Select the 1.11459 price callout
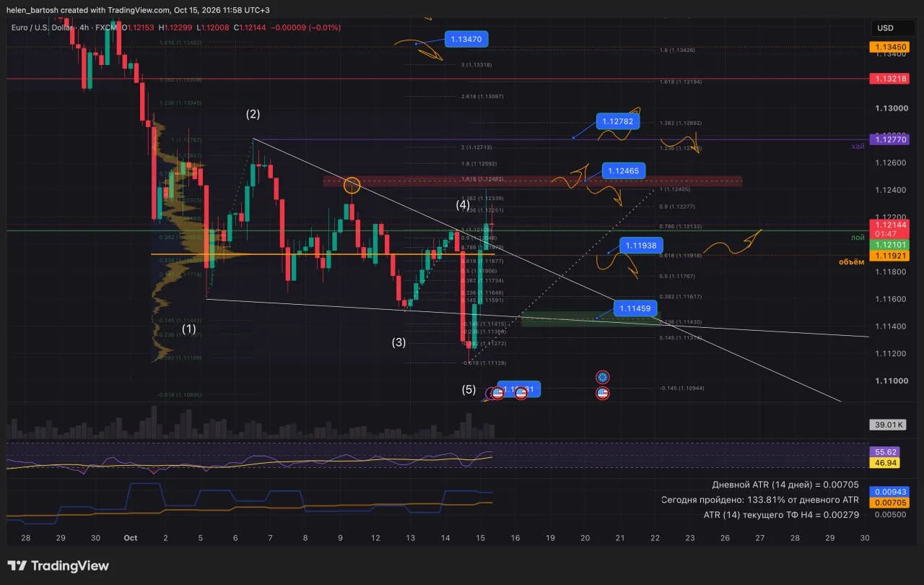Screen dimensions: 924x585 pyautogui.click(x=635, y=308)
